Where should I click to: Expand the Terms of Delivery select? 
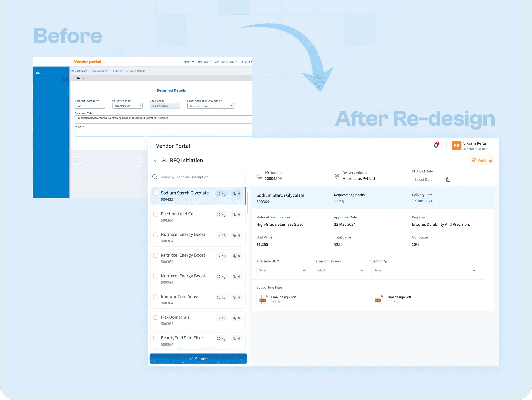[x=340, y=270]
